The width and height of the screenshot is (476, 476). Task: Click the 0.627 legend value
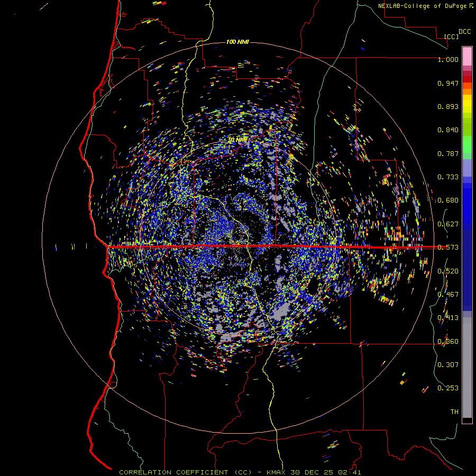point(448,224)
